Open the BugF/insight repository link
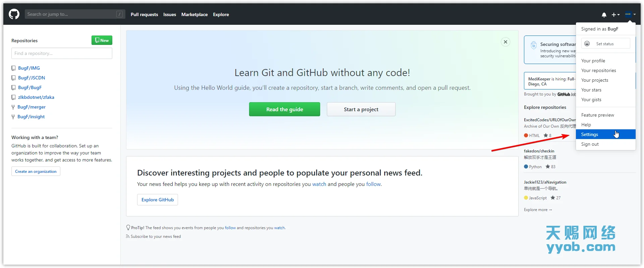The width and height of the screenshot is (644, 268). pos(31,117)
